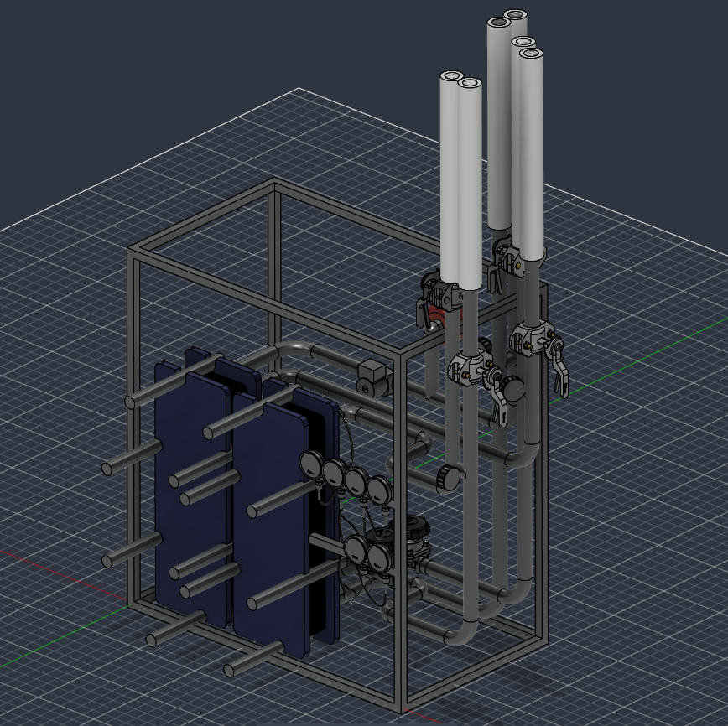
Task: Click the red X axis line on the grid
Action: (63, 574)
